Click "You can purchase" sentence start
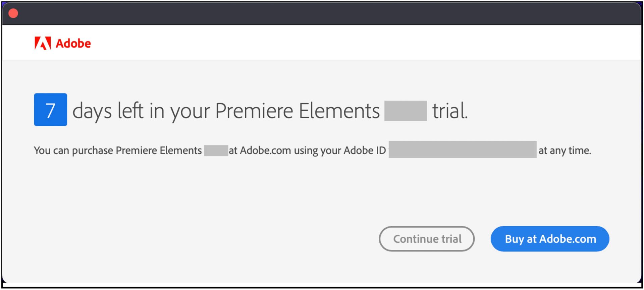The image size is (644, 290). [x=73, y=151]
